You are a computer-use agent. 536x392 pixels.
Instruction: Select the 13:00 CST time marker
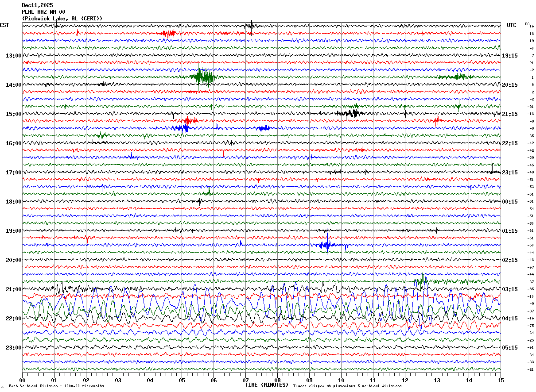coord(13,56)
